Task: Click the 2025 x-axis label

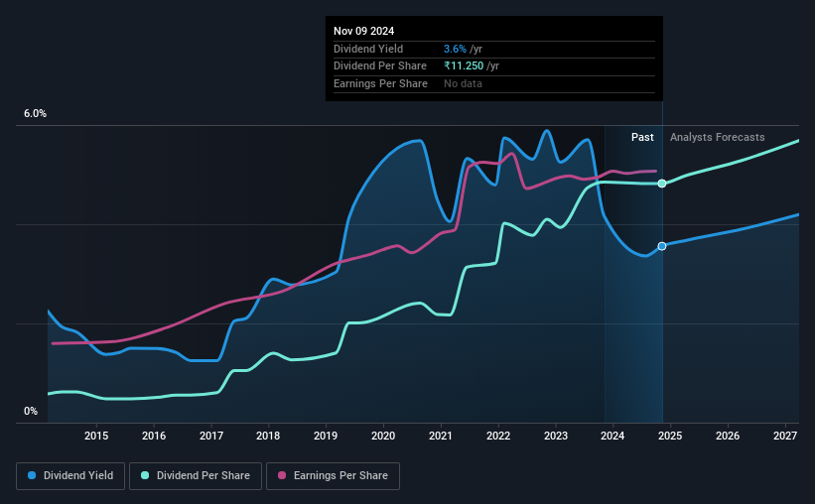Action: tap(670, 436)
